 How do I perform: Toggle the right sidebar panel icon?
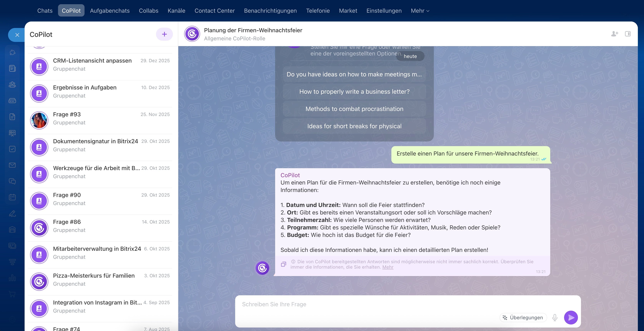click(x=628, y=34)
